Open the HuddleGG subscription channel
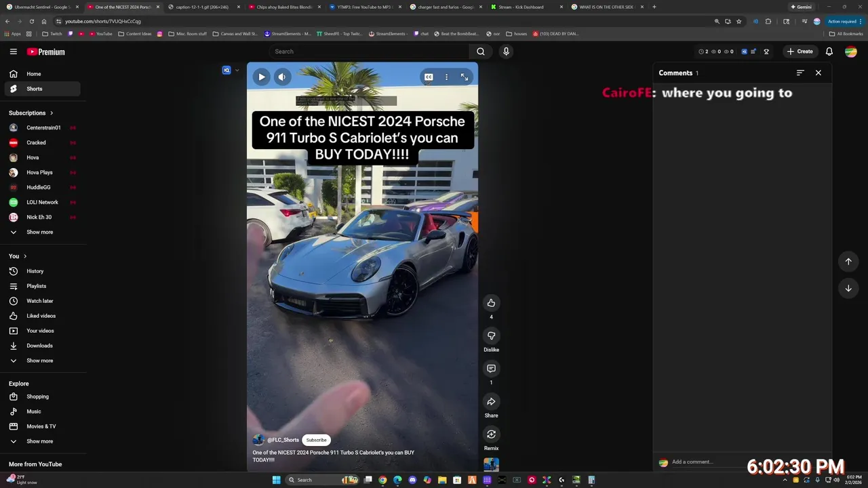Viewport: 868px width, 488px height. pos(43,187)
